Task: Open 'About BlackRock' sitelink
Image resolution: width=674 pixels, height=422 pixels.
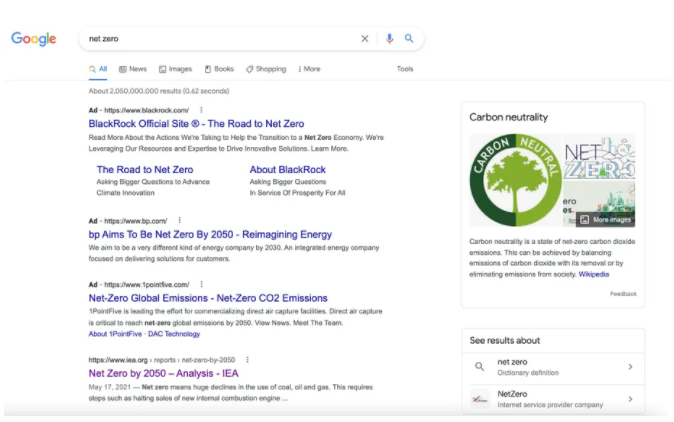Action: coord(288,170)
